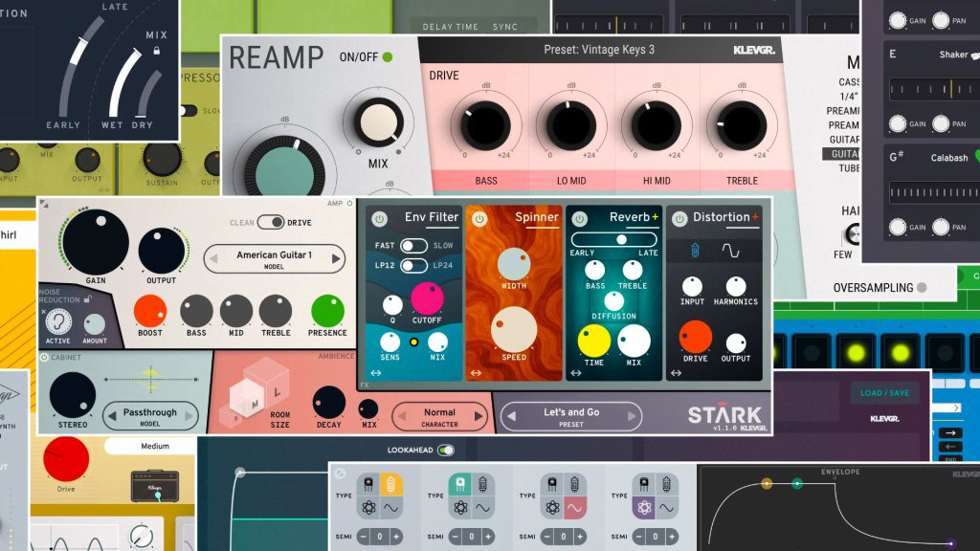The width and height of the screenshot is (980, 551).
Task: Go to the cabinet model before Passthrough
Action: coord(112,416)
